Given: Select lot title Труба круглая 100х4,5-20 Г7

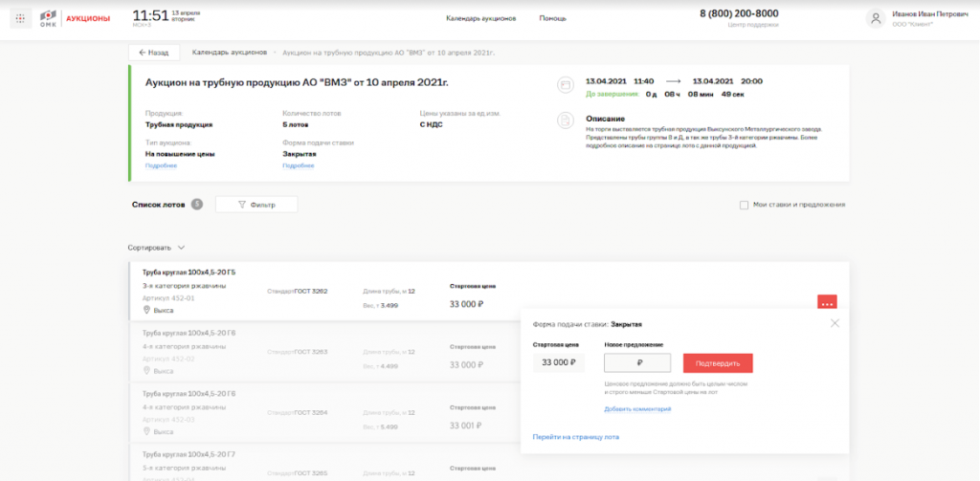Looking at the screenshot, I should click(x=189, y=454).
